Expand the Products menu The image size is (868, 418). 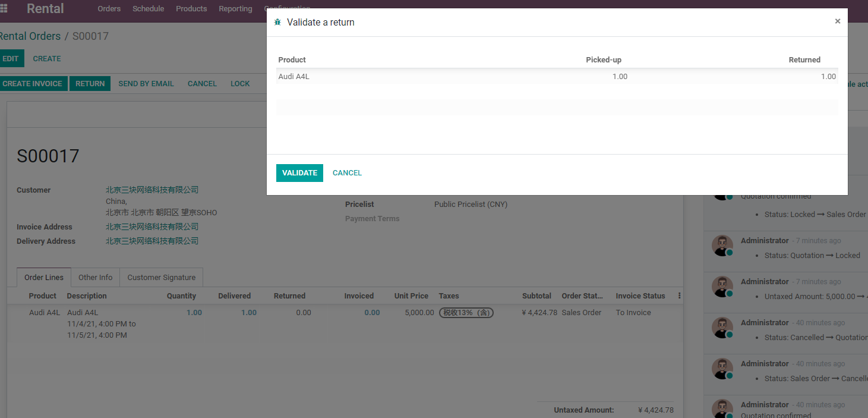tap(191, 9)
